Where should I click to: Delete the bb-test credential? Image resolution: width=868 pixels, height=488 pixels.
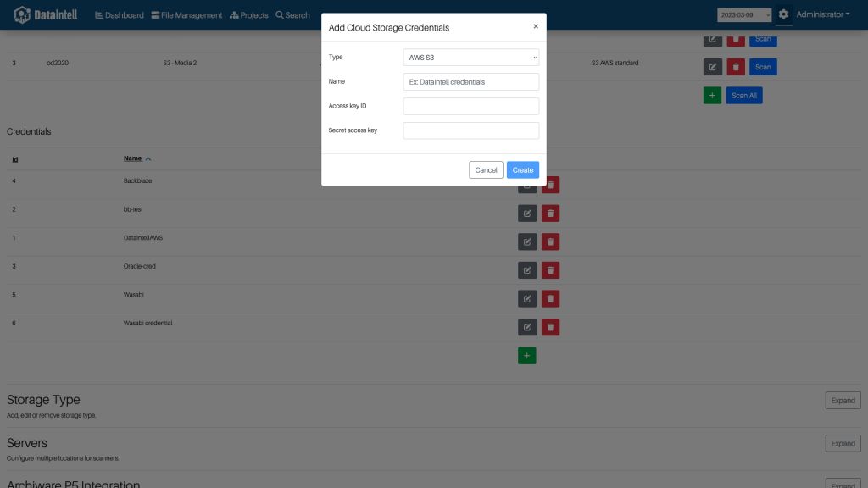click(x=550, y=213)
